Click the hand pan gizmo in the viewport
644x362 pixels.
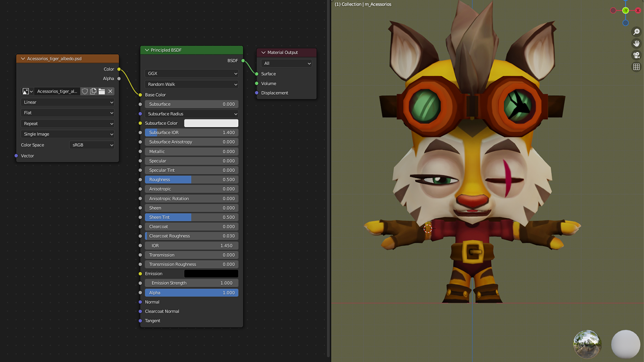tap(636, 43)
